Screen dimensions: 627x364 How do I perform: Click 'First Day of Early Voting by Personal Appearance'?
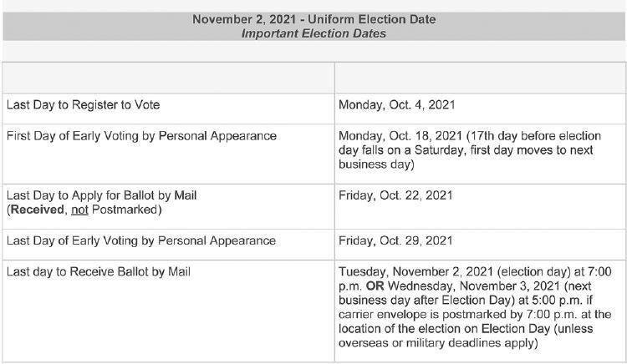pos(141,136)
